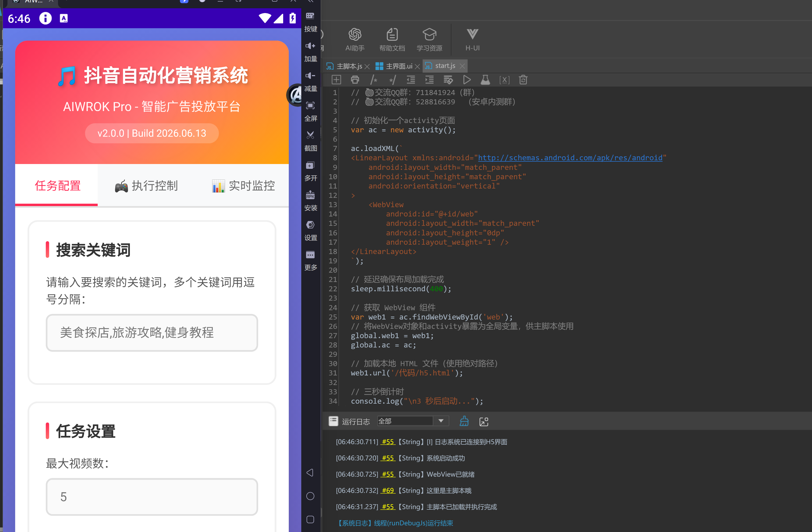The width and height of the screenshot is (812, 532).
Task: Close the 主界面.ui tab
Action: (x=417, y=66)
